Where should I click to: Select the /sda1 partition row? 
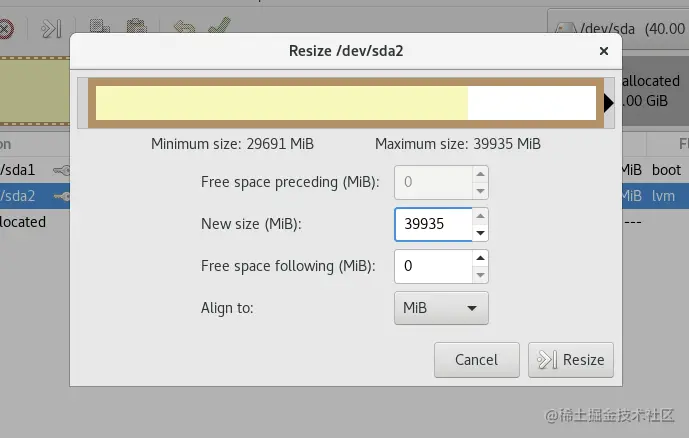(x=35, y=170)
